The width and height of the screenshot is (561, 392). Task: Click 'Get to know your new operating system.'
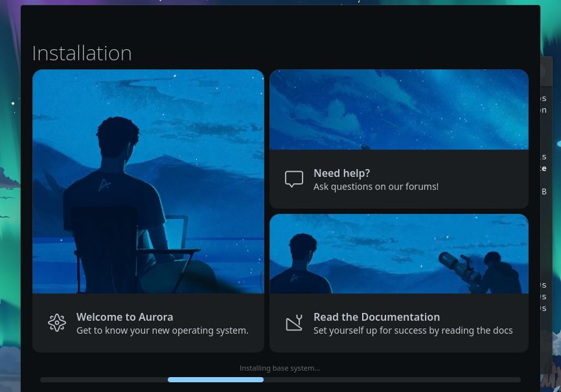[x=163, y=330]
